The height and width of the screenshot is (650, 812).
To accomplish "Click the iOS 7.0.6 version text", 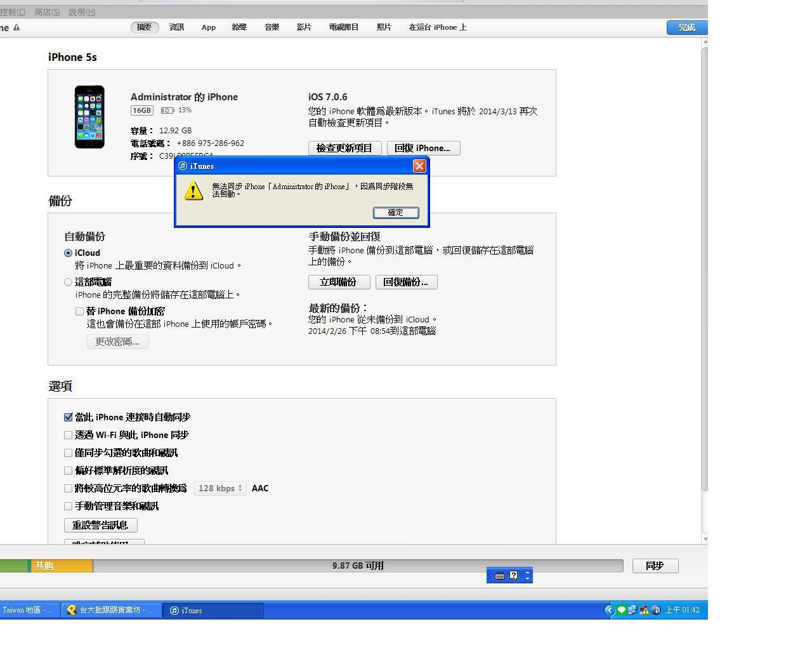I will tap(328, 97).
